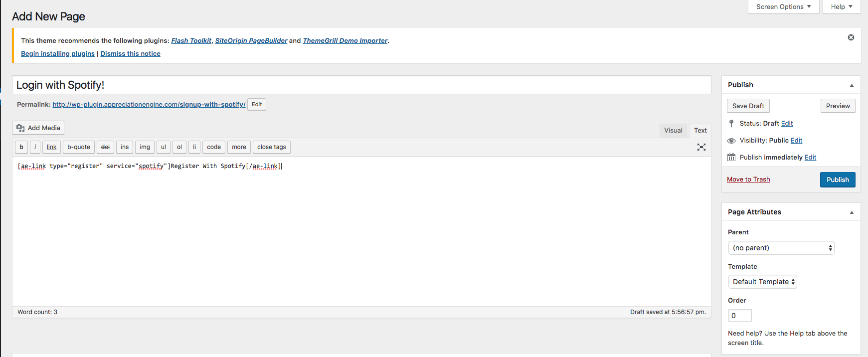Click Move to Trash link
The height and width of the screenshot is (357, 868).
coord(748,179)
